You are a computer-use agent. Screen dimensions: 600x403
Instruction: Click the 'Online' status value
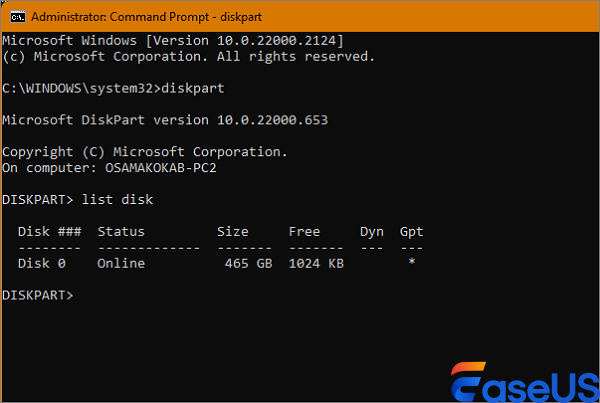point(121,263)
